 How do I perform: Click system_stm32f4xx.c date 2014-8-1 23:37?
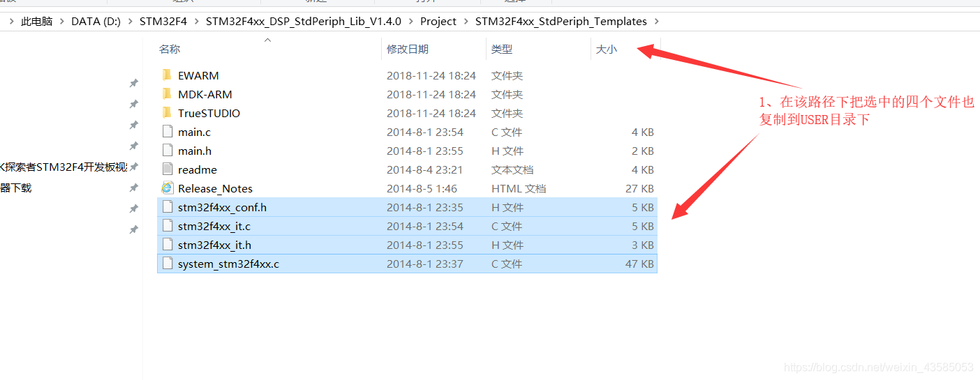point(425,264)
